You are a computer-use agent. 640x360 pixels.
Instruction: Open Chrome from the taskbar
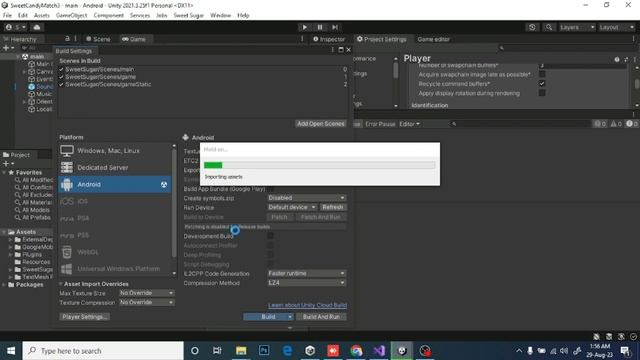click(356, 351)
